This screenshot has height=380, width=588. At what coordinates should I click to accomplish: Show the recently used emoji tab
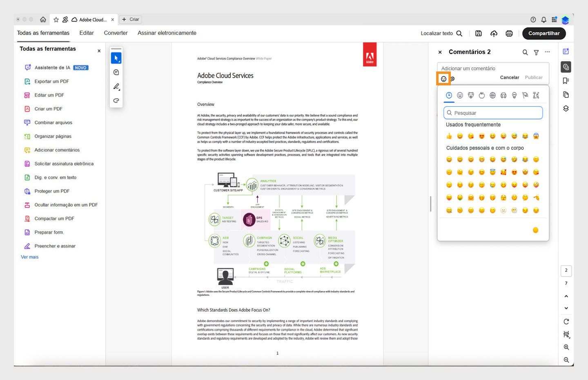(449, 96)
